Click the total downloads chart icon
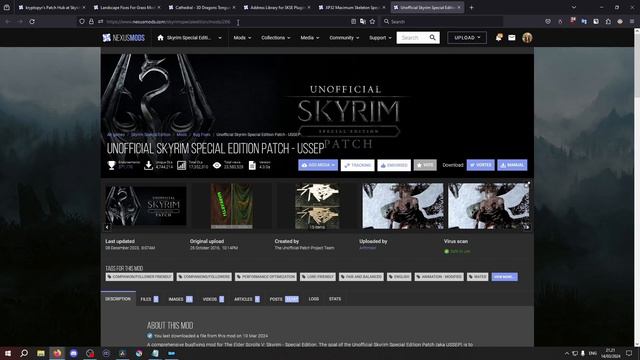Screen dimensions: 640x360 point(182,165)
